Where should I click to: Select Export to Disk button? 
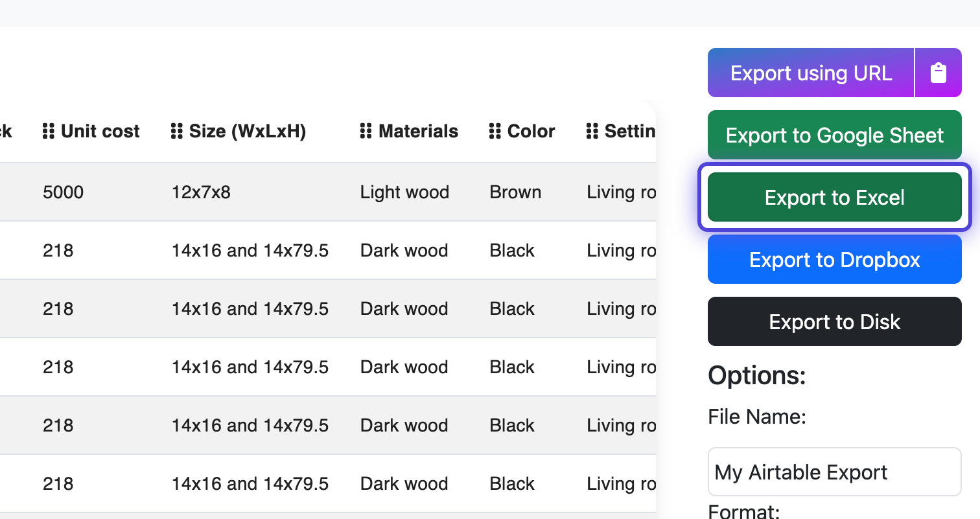835,321
